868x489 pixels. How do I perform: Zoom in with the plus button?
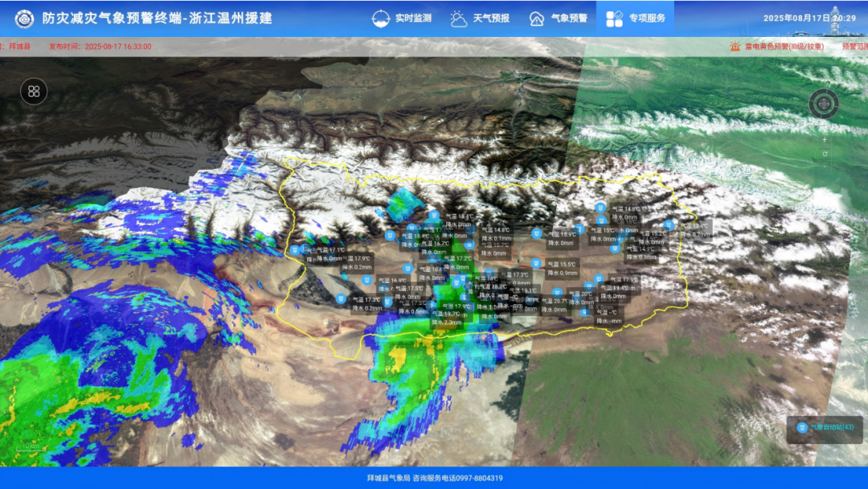[x=824, y=139]
